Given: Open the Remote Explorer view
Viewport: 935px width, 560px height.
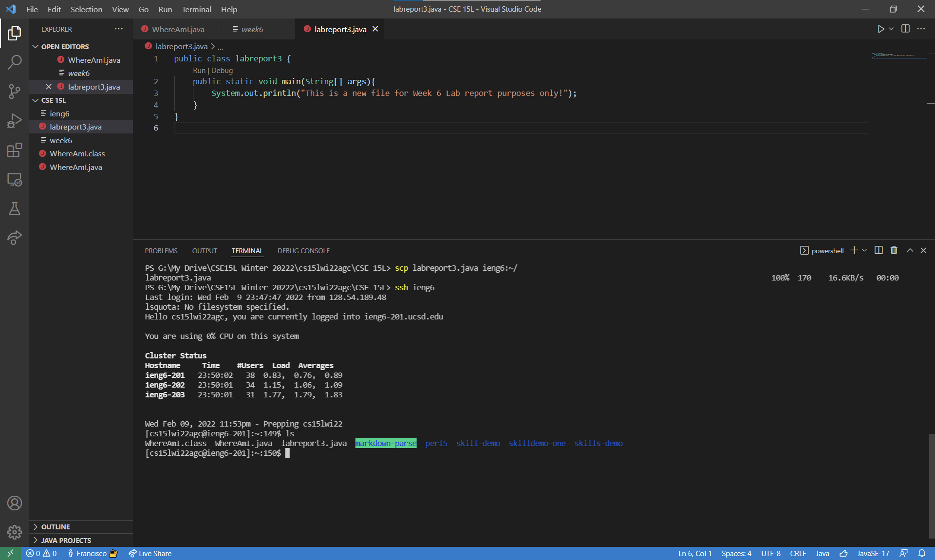Looking at the screenshot, I should [x=15, y=180].
